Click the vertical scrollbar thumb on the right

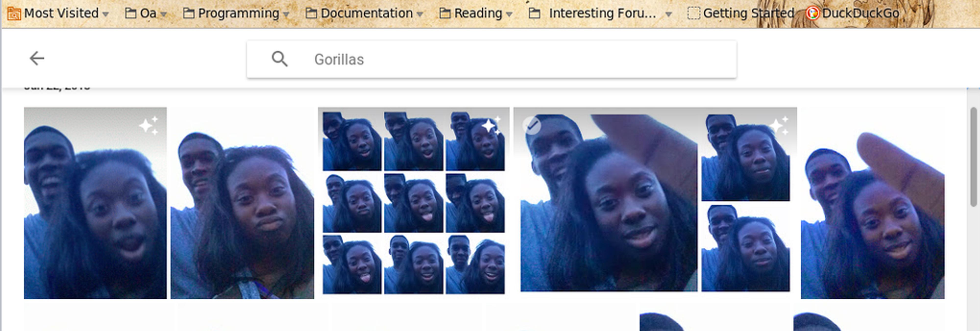974,157
